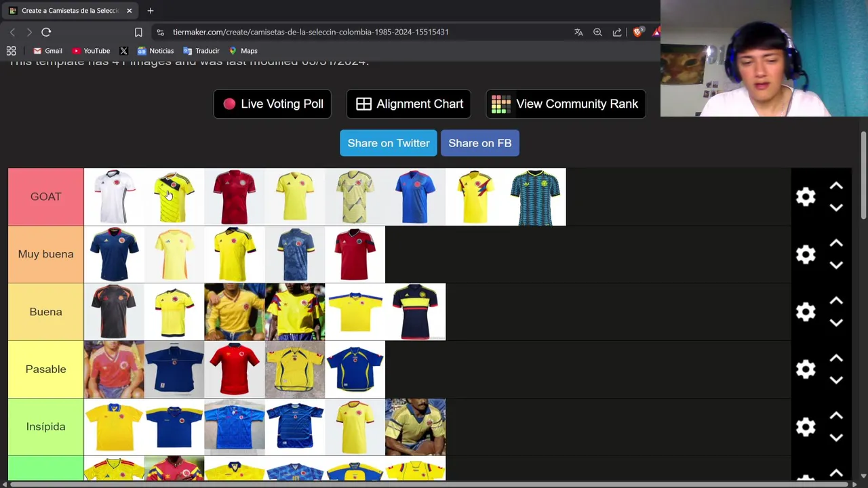Select the Create a Camisetas browser tab

(x=71, y=11)
